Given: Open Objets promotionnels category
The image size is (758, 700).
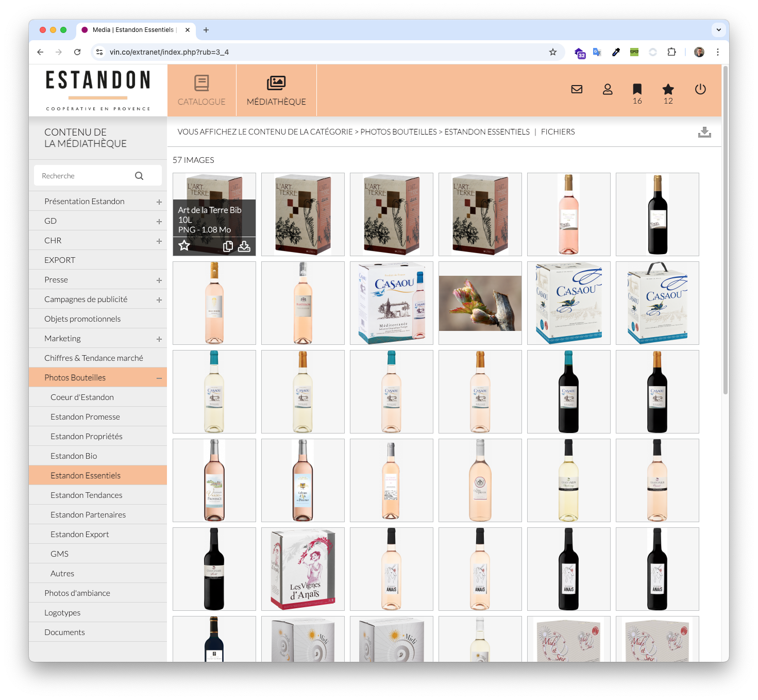Looking at the screenshot, I should [x=98, y=319].
